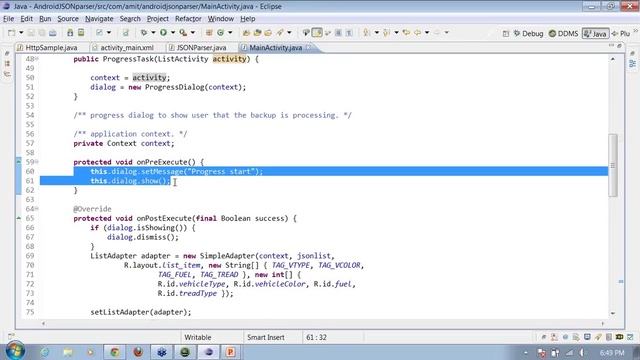640x360 pixels.
Task: Expand the Search toolbar dropdown arrow
Action: tap(289, 33)
